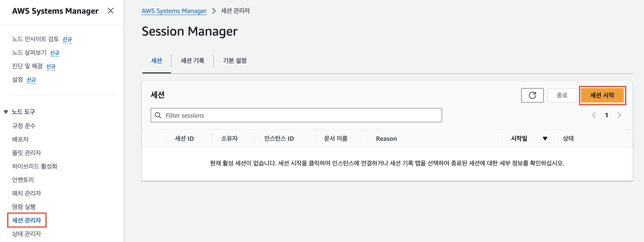Click 신규 badge next to 노드 인사이트 검토

tap(67, 39)
